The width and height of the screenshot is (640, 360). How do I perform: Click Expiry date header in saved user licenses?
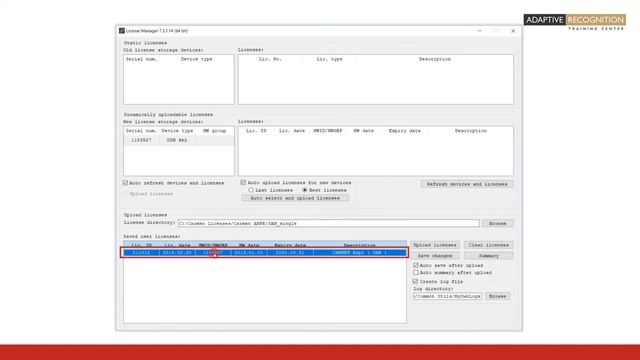point(290,245)
